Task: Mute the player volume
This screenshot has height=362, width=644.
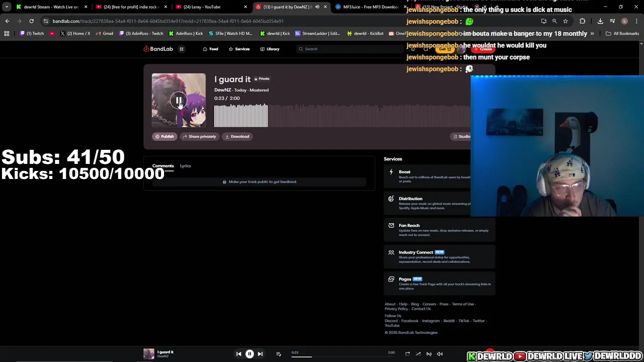Action: [x=440, y=354]
